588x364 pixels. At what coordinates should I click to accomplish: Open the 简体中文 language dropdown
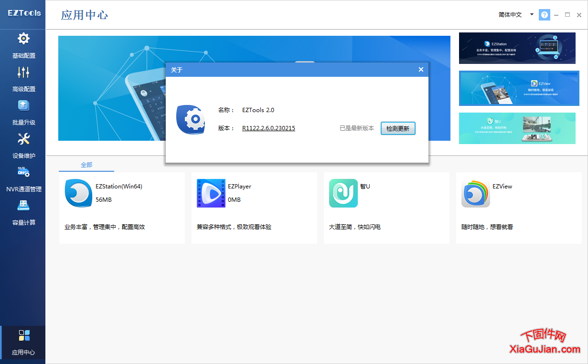click(x=516, y=15)
